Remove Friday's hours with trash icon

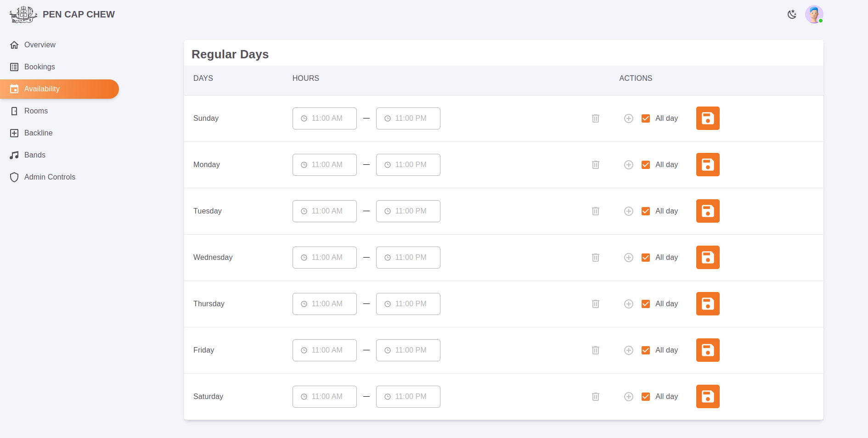pyautogui.click(x=596, y=350)
